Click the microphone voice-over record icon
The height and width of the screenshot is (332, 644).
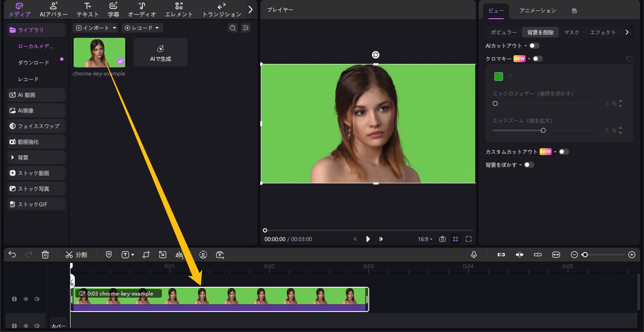click(x=474, y=255)
